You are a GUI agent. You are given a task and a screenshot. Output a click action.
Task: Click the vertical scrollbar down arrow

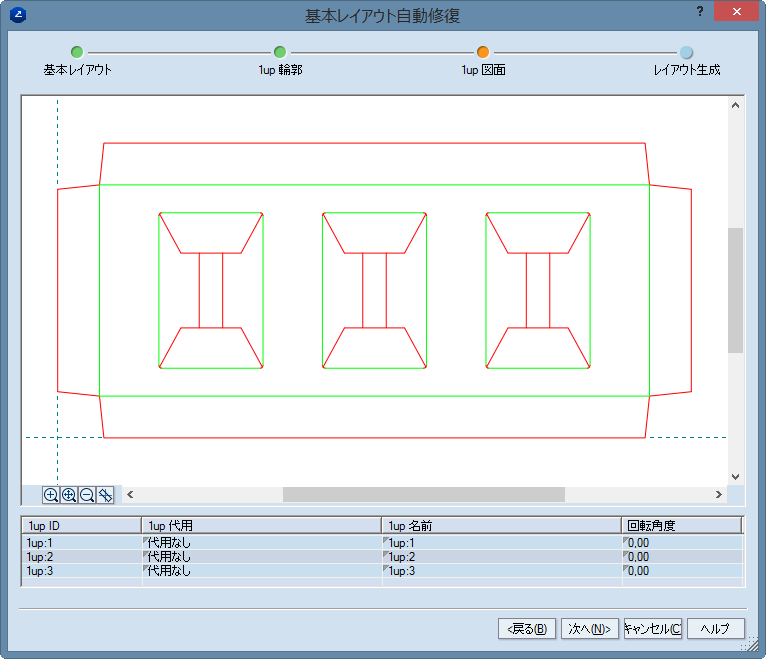tap(735, 477)
